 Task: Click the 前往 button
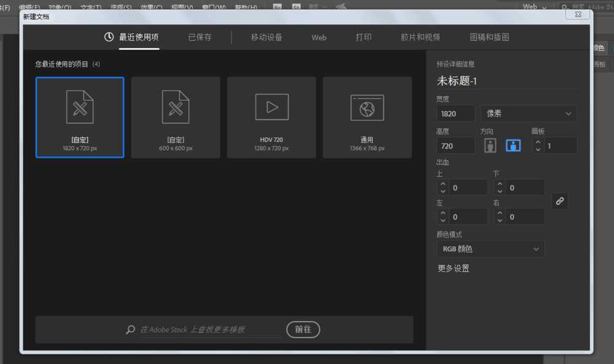303,329
